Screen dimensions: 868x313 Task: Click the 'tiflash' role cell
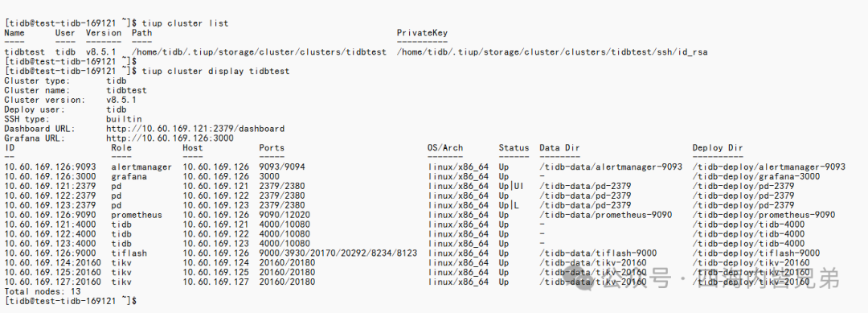pyautogui.click(x=129, y=253)
